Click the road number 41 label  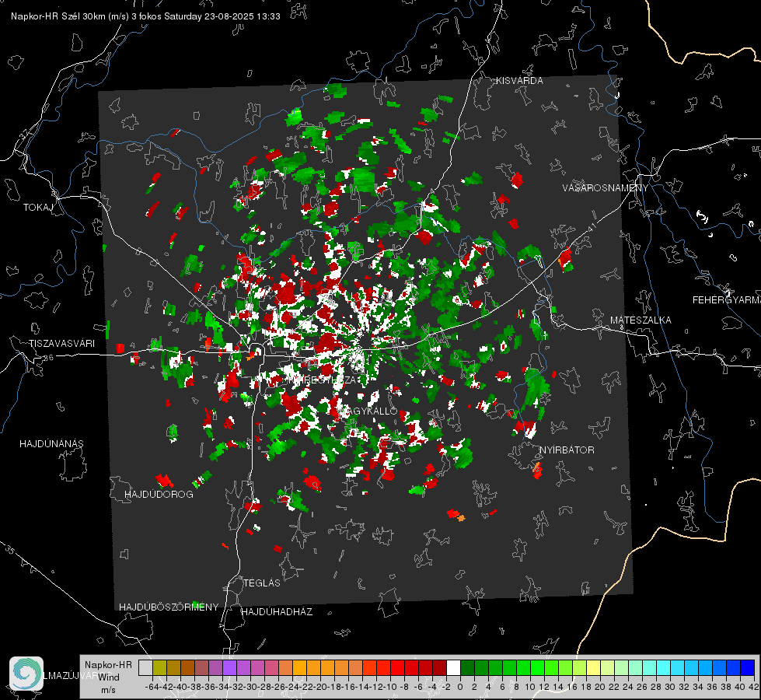click(x=591, y=227)
